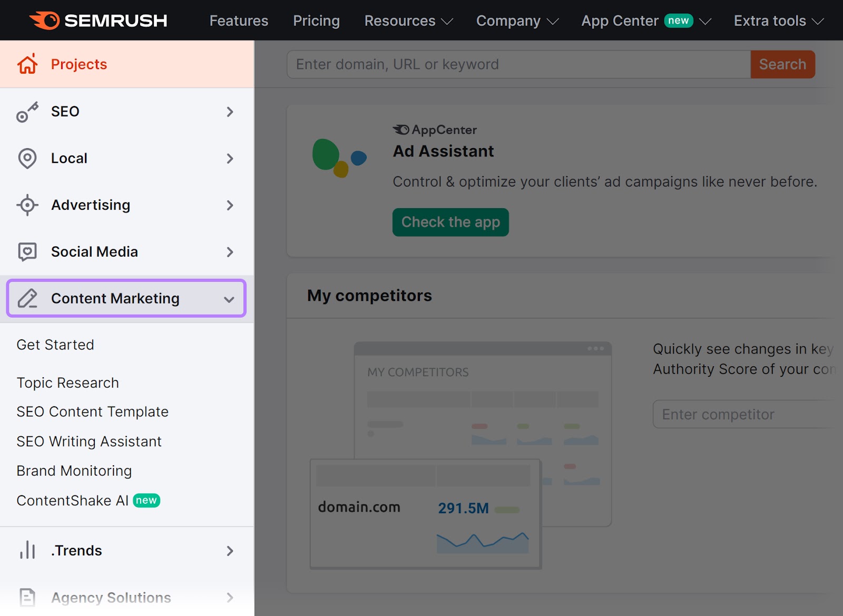Select the Local location pin icon
This screenshot has width=843, height=616.
point(27,158)
